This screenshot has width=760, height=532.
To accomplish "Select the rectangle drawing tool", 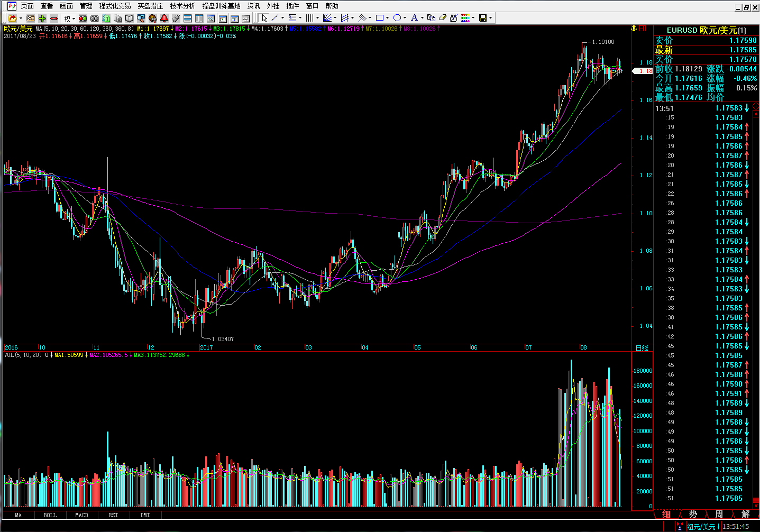I will (380, 18).
